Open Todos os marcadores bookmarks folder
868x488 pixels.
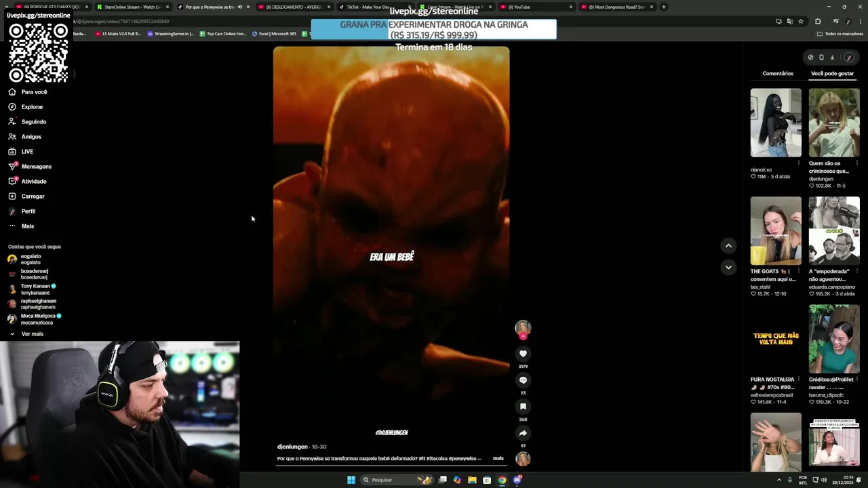pos(840,33)
